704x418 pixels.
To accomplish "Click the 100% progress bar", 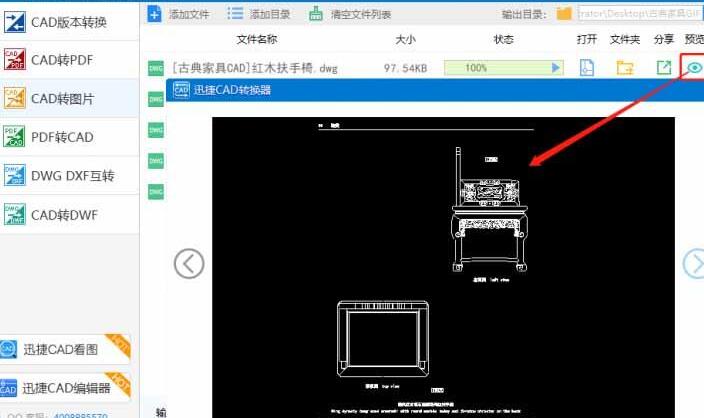I will tap(503, 68).
